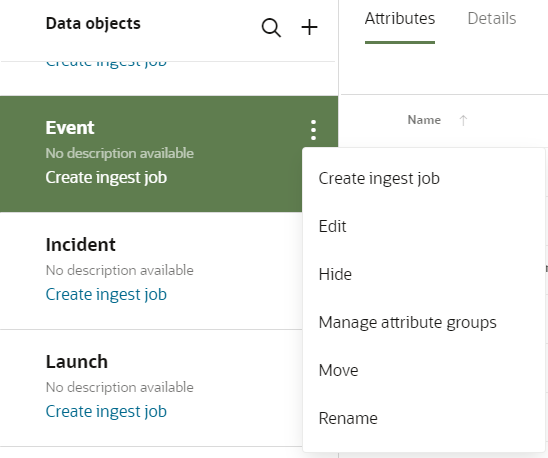Viewport: 548px width, 458px height.
Task: Choose Hide from the context menu
Action: 335,274
